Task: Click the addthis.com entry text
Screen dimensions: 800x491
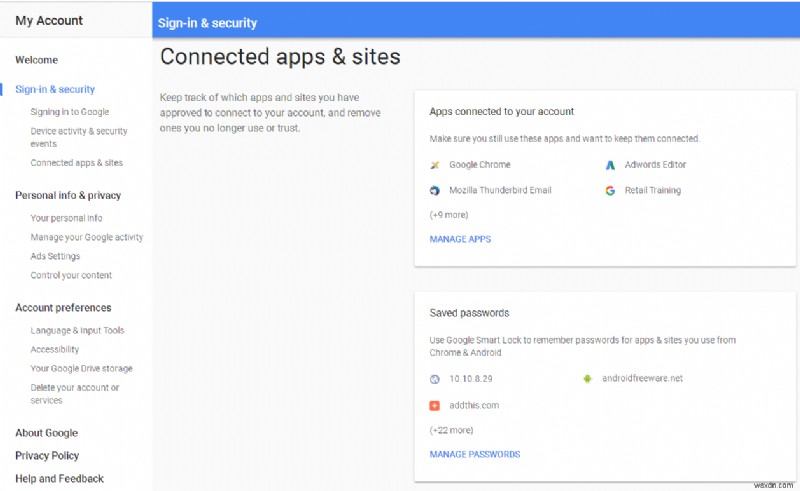Action: (474, 405)
